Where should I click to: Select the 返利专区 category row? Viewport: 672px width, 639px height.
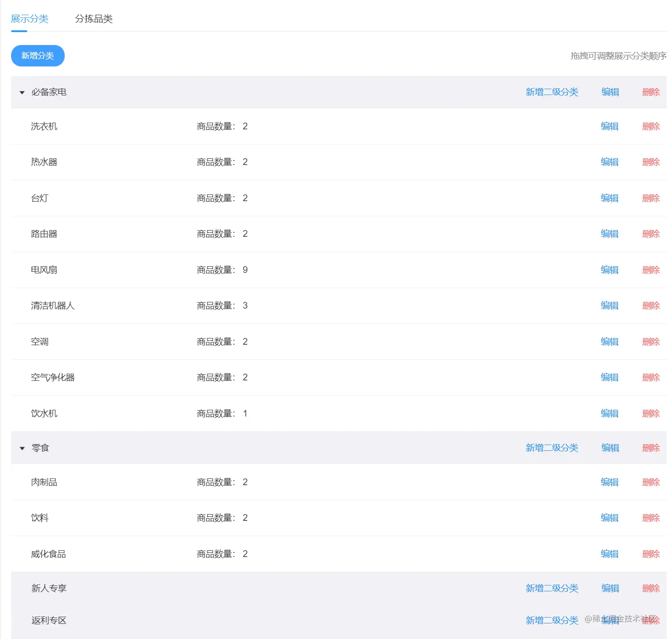point(338,620)
